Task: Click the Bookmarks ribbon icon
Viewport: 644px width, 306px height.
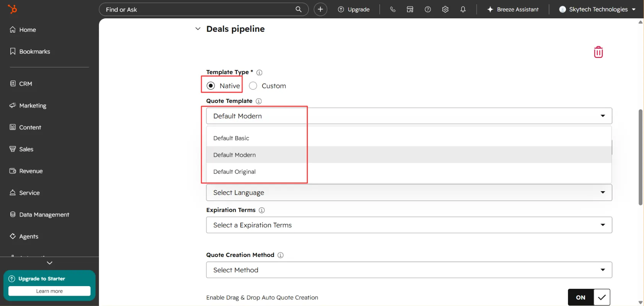Action: (x=13, y=51)
